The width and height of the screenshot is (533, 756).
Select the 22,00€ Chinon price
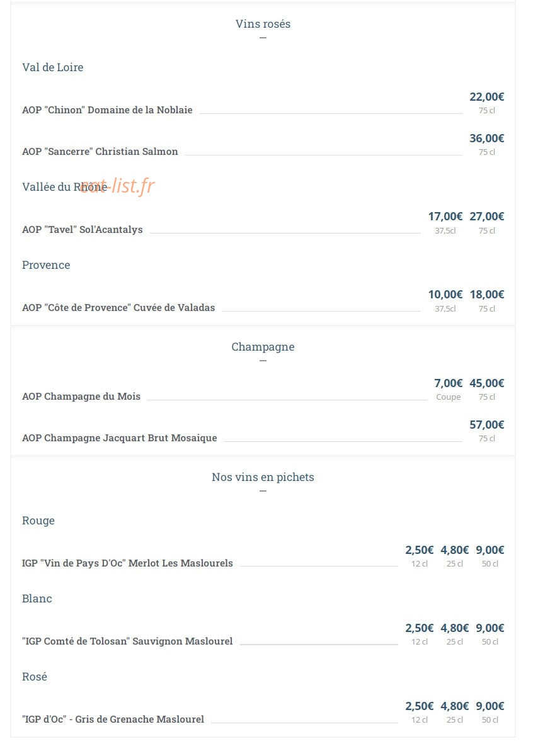[486, 97]
